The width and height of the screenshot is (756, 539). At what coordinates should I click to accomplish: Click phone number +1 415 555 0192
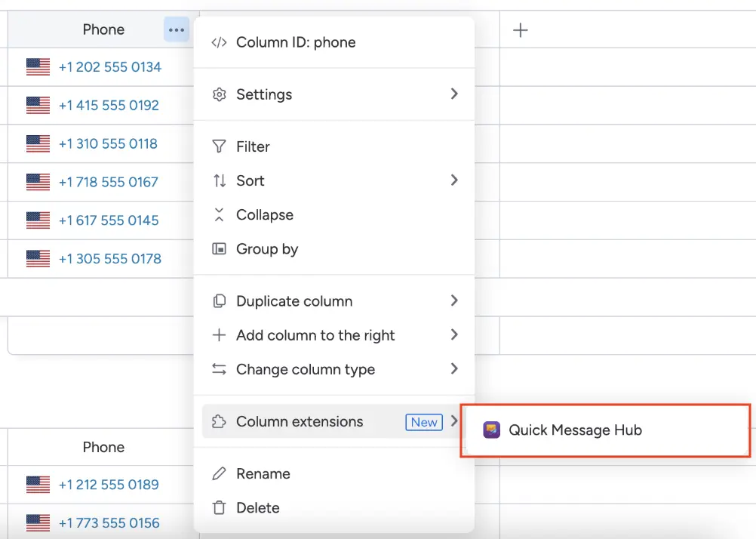coord(109,106)
